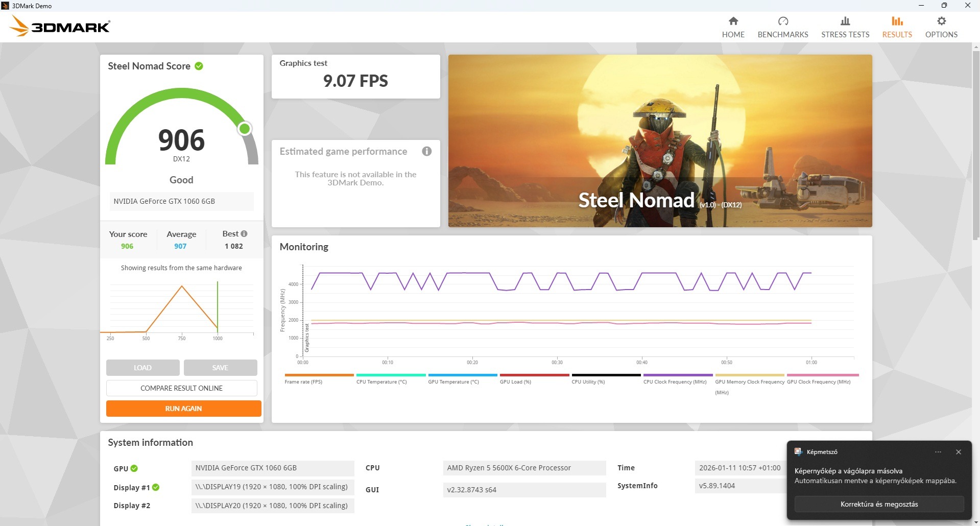980x526 pixels.
Task: Click the \\.\DISPLAY20 value field
Action: (273, 506)
